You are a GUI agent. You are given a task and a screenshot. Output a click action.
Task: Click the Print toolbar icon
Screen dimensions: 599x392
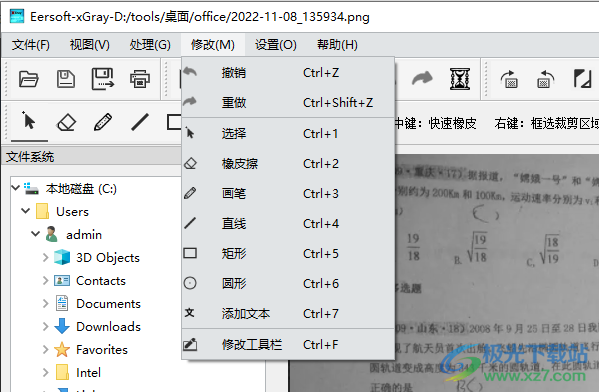[x=140, y=79]
